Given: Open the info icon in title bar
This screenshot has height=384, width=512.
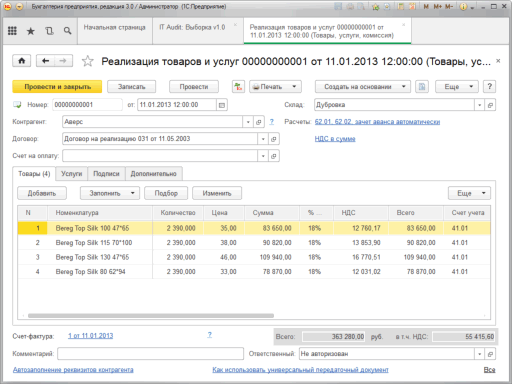Looking at the screenshot, I should (x=463, y=6).
